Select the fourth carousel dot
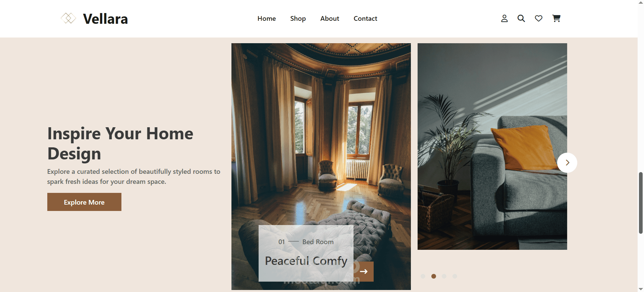This screenshot has width=644, height=292. (455, 276)
